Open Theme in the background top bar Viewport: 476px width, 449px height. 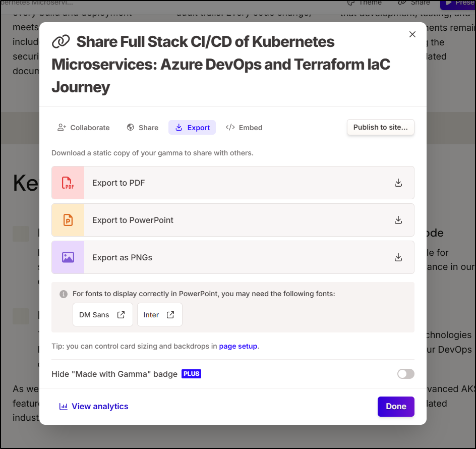pos(364,3)
